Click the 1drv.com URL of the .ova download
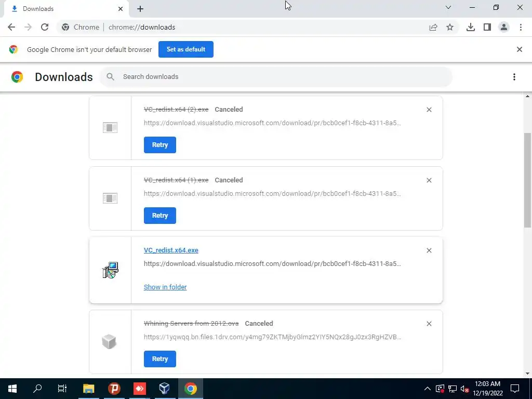The image size is (532, 399). [272, 337]
